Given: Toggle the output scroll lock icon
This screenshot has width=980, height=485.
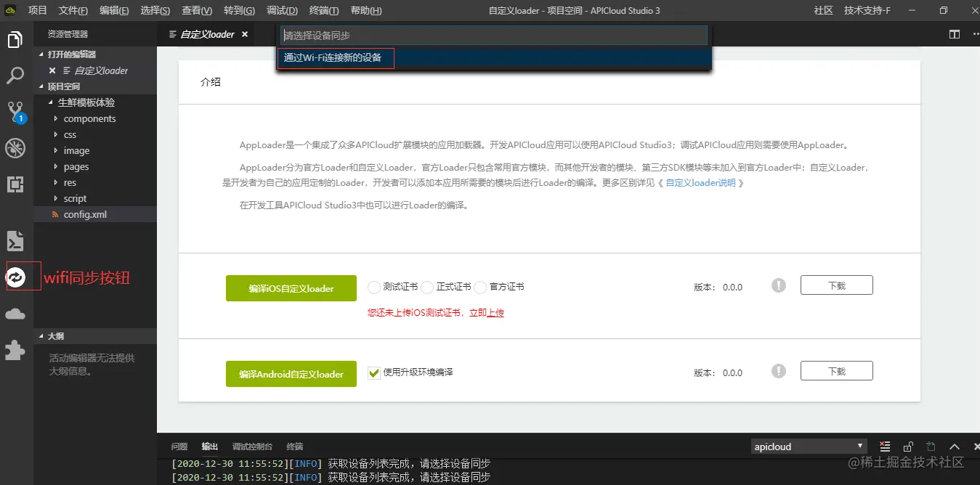Looking at the screenshot, I should click(908, 447).
